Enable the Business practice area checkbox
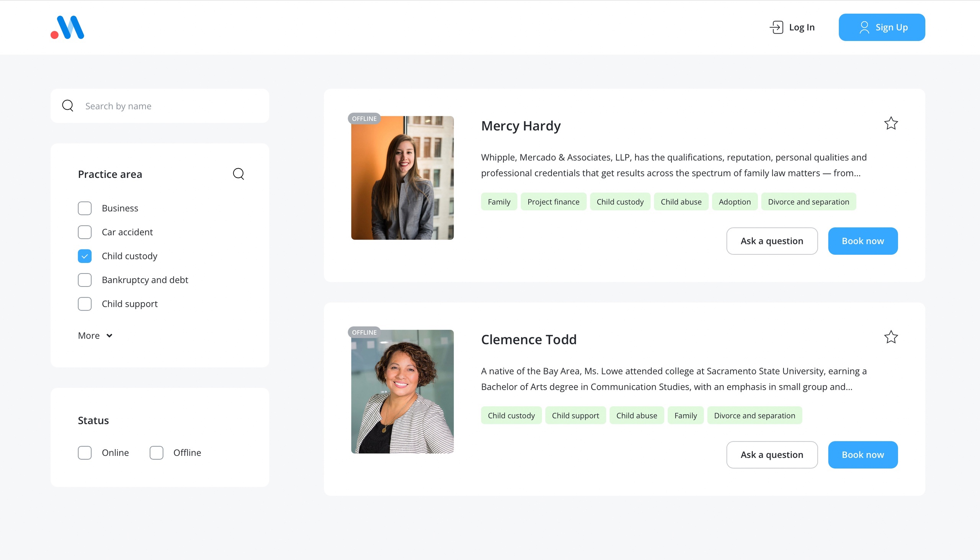The width and height of the screenshot is (980, 560). point(84,208)
